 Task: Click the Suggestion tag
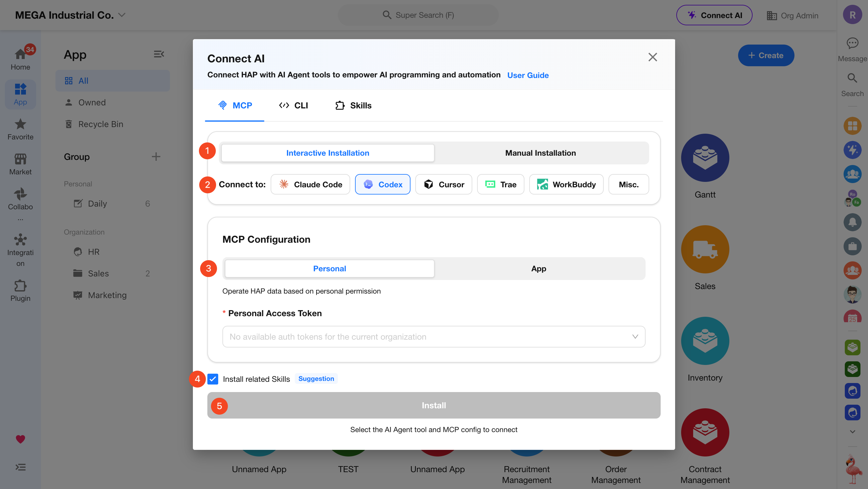pos(316,378)
